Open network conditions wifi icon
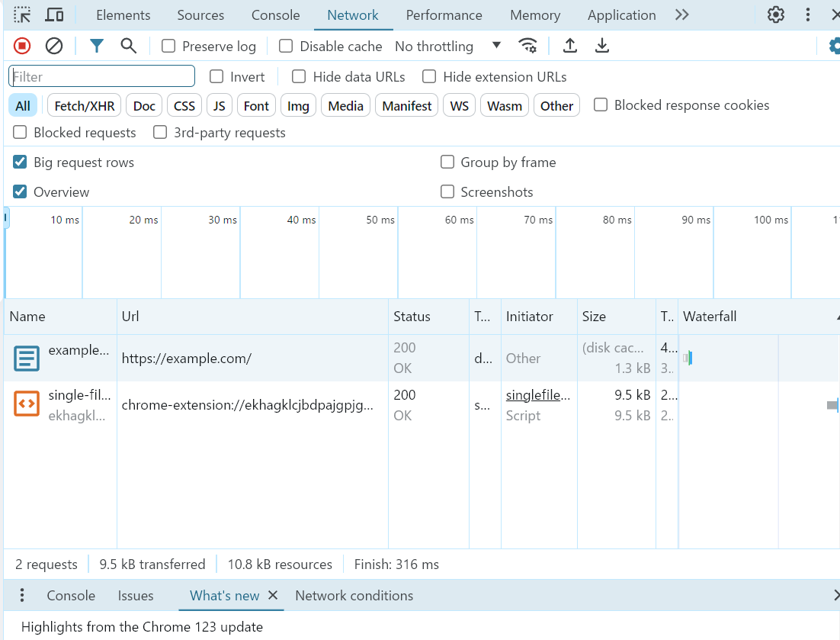 click(527, 46)
